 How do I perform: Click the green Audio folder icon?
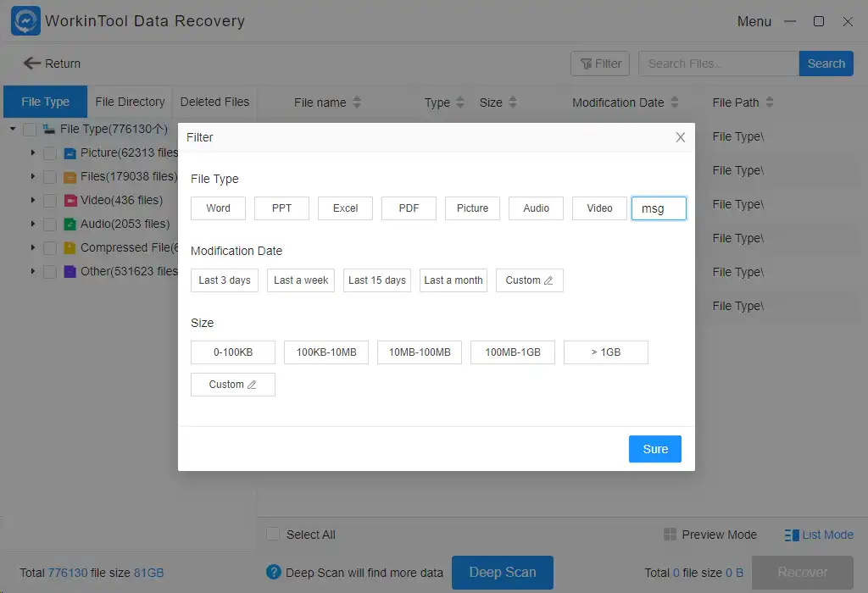(x=70, y=224)
